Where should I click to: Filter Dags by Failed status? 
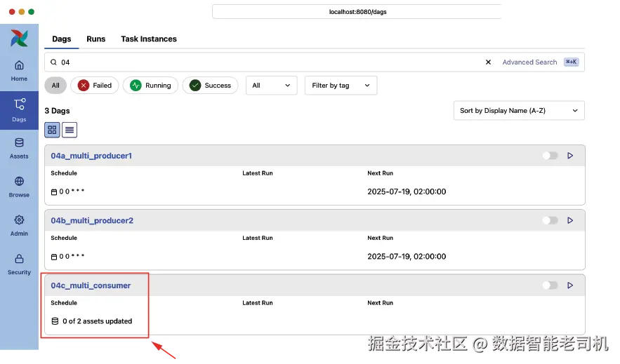coord(95,86)
